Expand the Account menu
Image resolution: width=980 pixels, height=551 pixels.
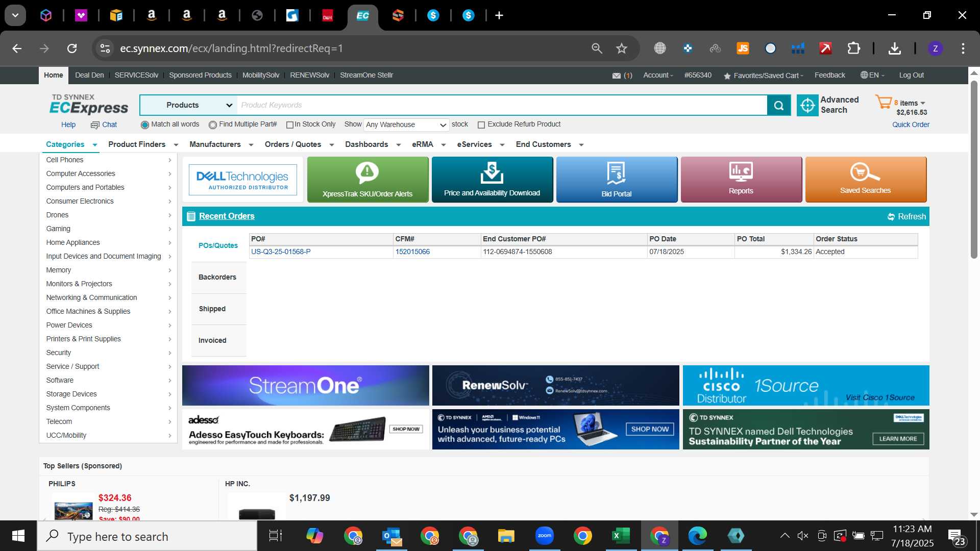(x=658, y=75)
